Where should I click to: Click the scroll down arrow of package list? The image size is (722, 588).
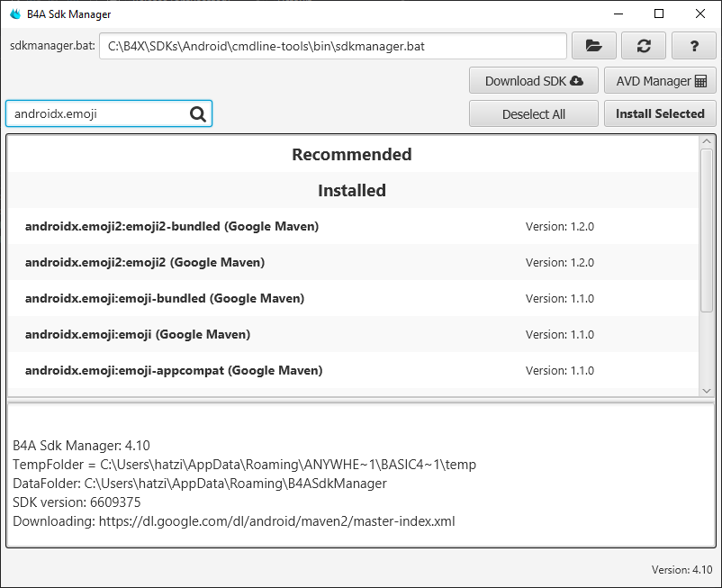[707, 391]
